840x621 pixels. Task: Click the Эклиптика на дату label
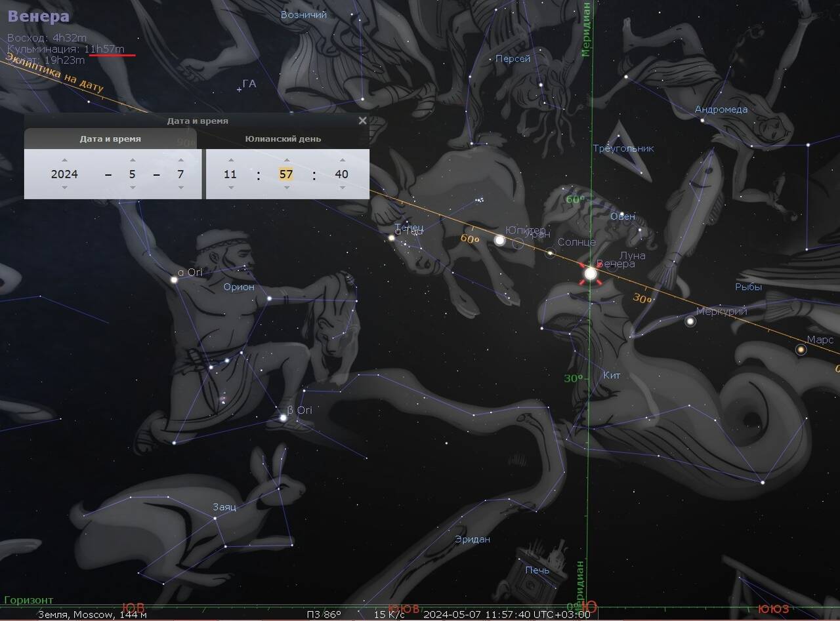(54, 73)
